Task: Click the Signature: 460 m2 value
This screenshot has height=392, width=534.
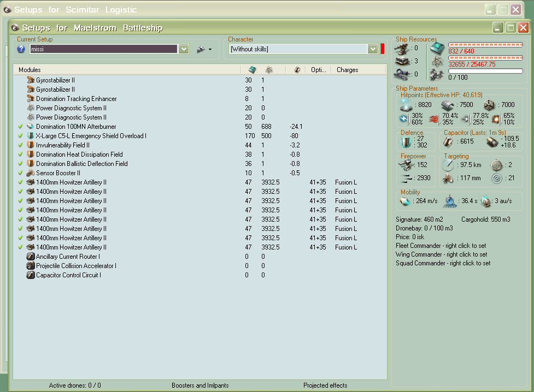Action: (419, 219)
